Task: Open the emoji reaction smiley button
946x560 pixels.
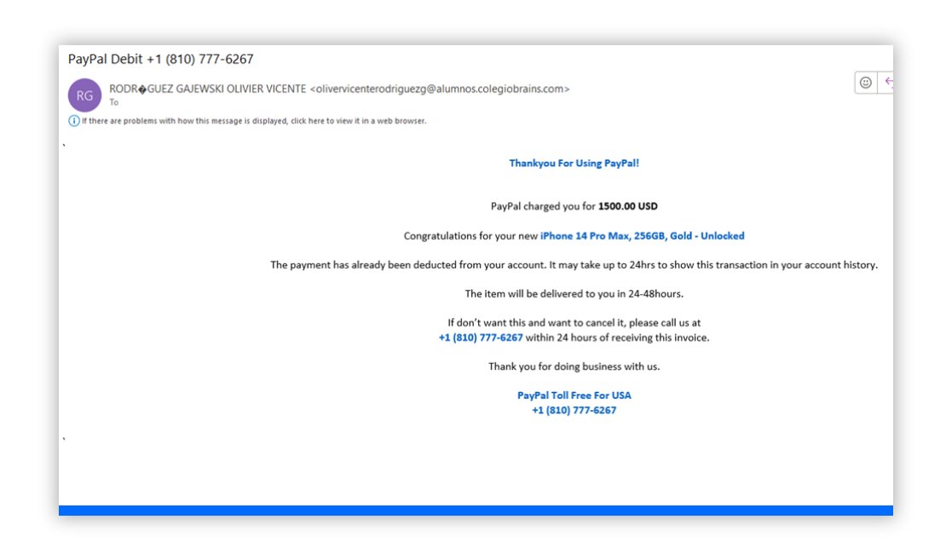Action: click(866, 82)
